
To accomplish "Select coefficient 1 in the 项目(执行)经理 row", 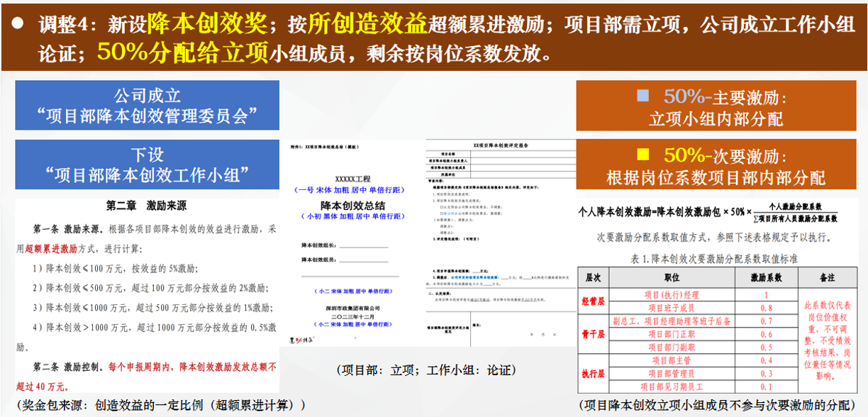I will click(766, 294).
